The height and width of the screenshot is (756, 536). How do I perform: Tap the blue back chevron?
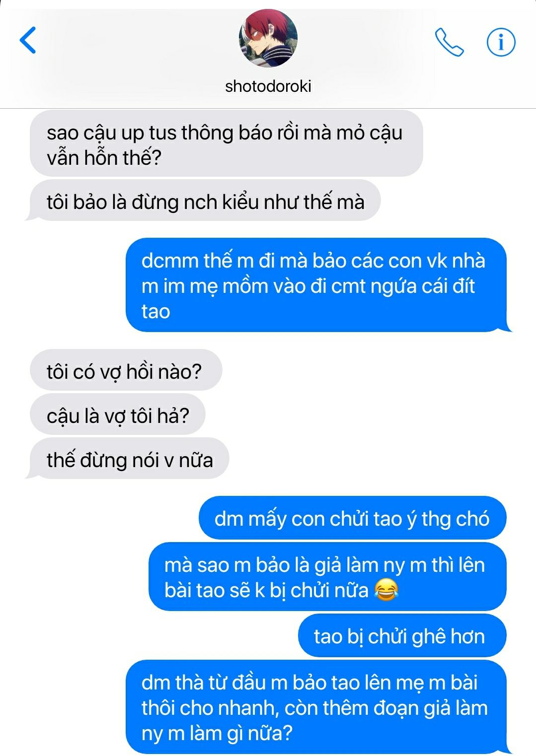tap(28, 40)
